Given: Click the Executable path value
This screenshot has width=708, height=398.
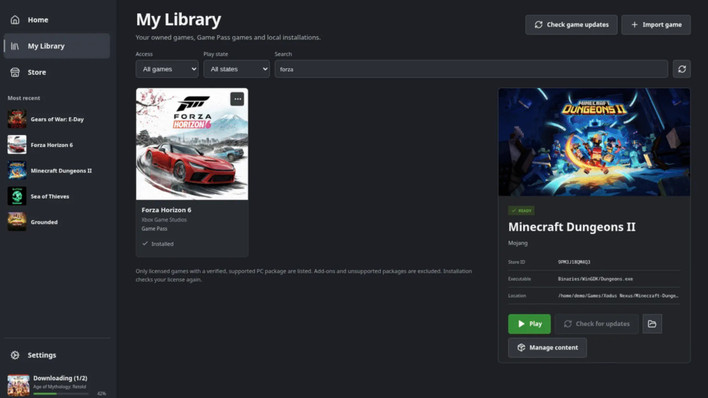Looking at the screenshot, I should [x=595, y=279].
